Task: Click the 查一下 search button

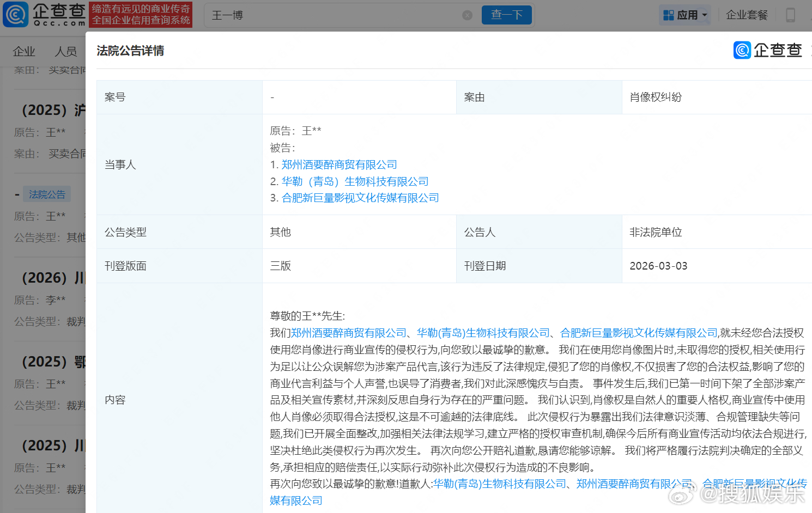Action: tap(507, 15)
